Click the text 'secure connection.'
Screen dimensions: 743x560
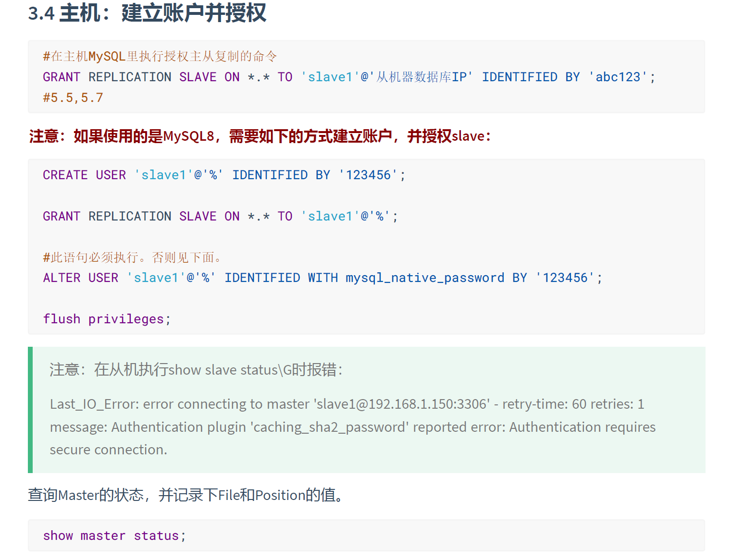109,450
